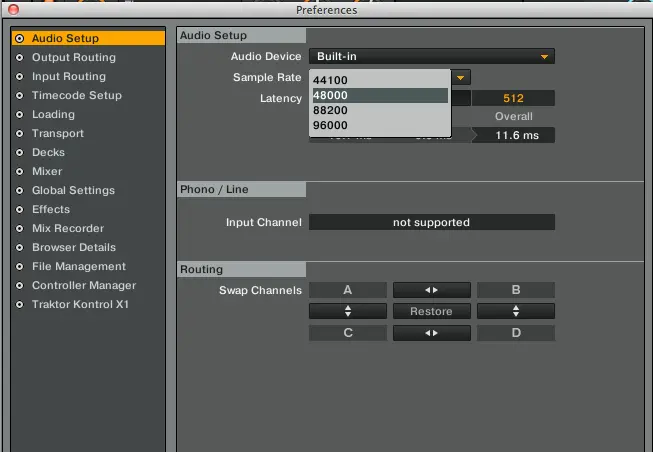This screenshot has height=452, width=653.
Task: Click the 512 latency value field
Action: (x=514, y=98)
